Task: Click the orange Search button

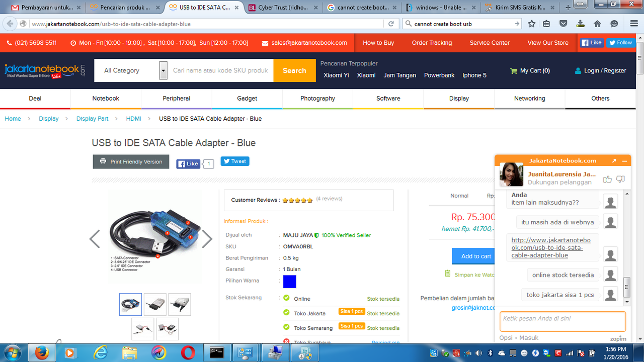Action: (x=294, y=70)
